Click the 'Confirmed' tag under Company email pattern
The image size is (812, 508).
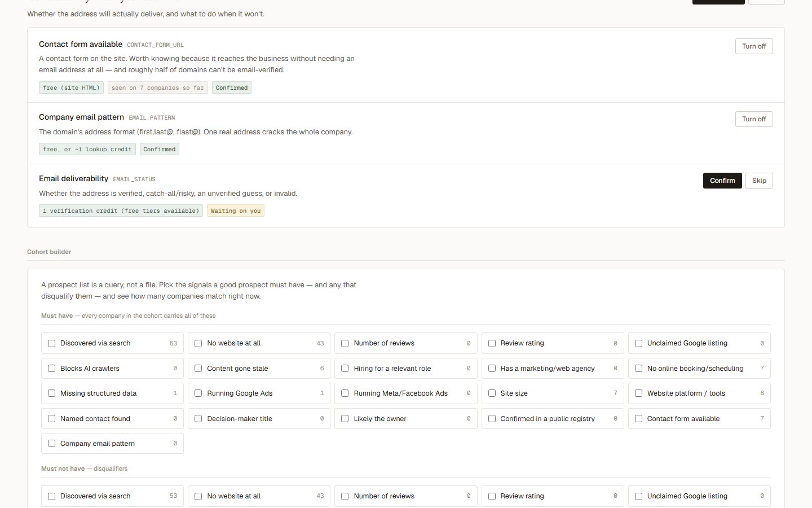click(160, 149)
